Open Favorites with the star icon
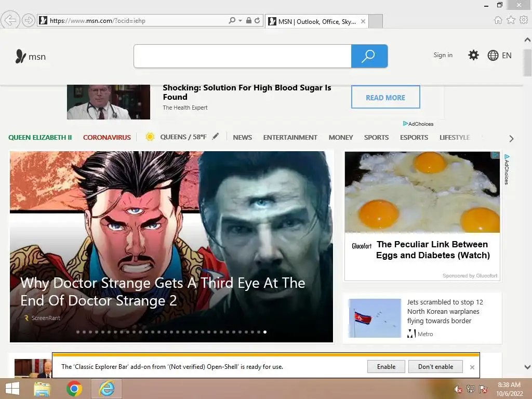This screenshot has height=399, width=532. 511,20
